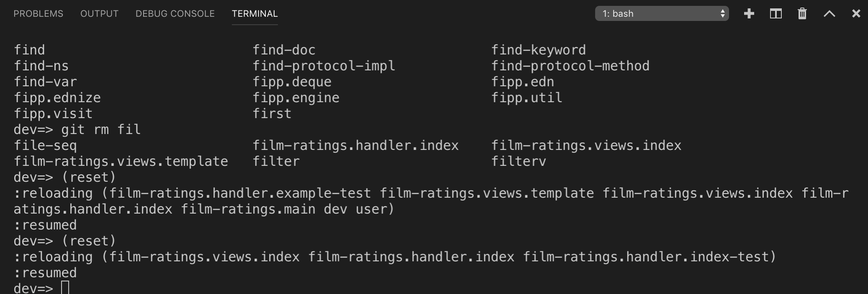Click 'film-ratings.handler.index-test' in reload output
This screenshot has height=294, width=868.
tap(645, 257)
